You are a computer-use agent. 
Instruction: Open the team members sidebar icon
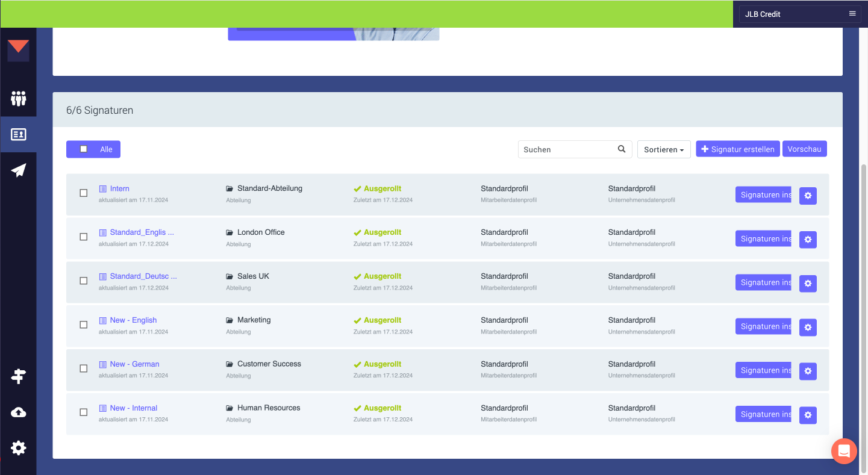[x=19, y=98]
